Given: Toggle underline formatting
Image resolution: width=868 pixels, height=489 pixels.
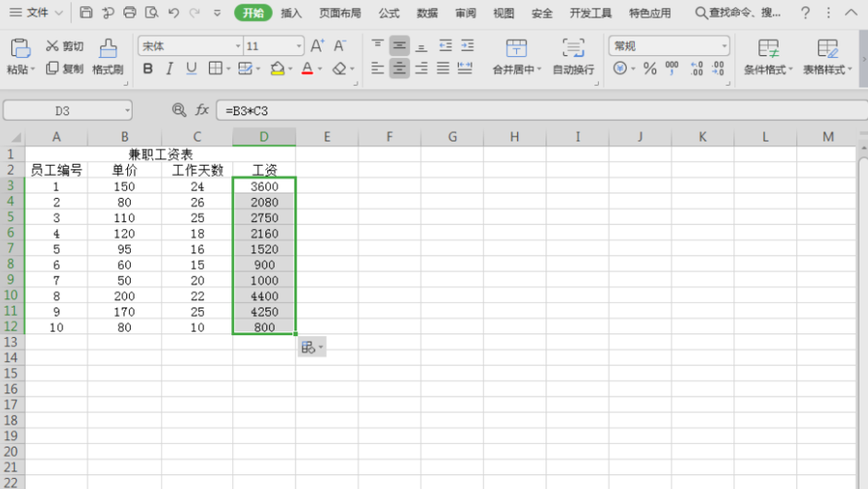Looking at the screenshot, I should [x=192, y=68].
